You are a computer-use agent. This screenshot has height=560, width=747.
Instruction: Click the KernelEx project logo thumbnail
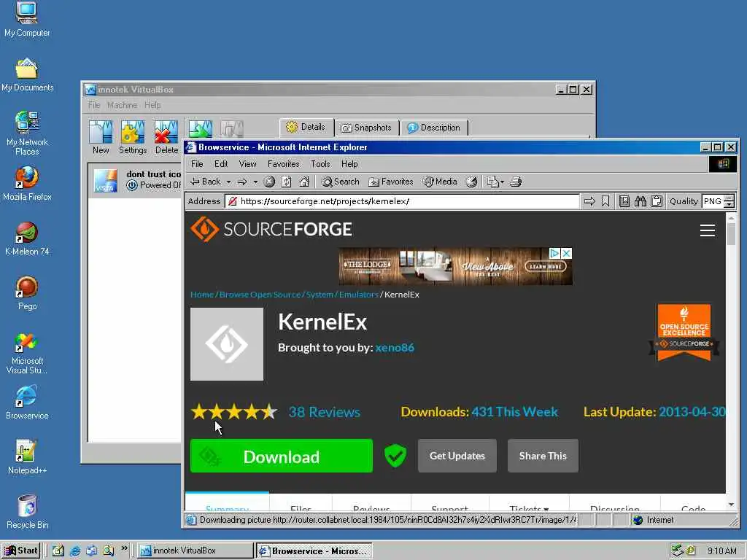coord(227,344)
